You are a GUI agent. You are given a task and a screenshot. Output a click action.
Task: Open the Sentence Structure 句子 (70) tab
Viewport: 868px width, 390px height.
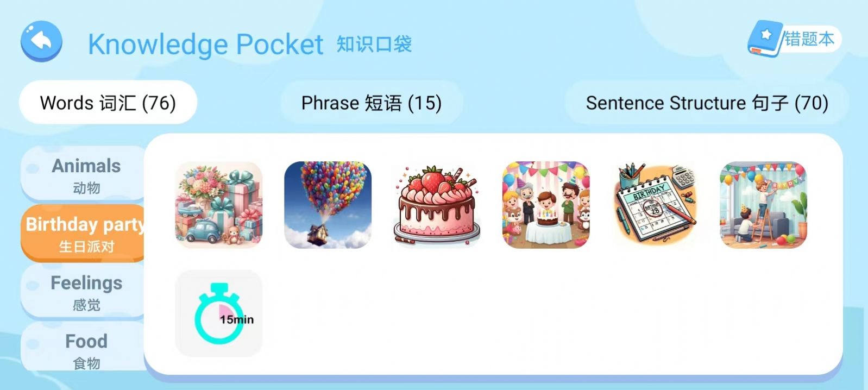click(707, 103)
